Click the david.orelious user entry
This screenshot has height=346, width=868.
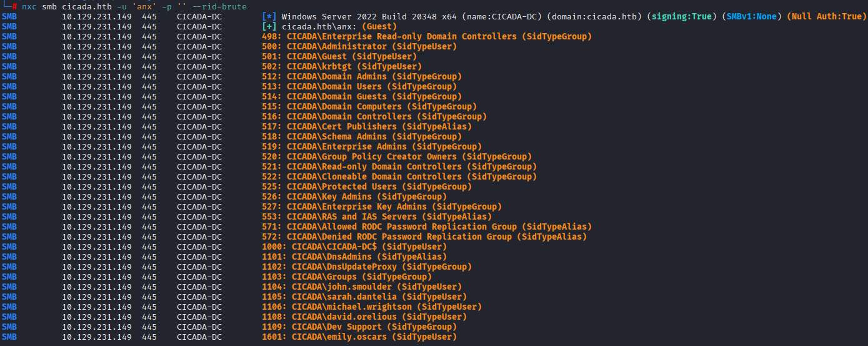(x=364, y=317)
